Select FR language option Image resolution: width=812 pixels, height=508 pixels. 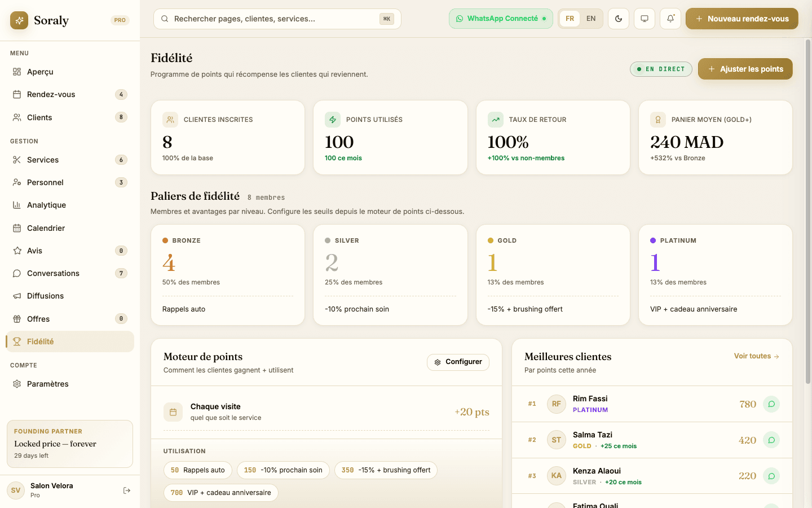point(570,19)
